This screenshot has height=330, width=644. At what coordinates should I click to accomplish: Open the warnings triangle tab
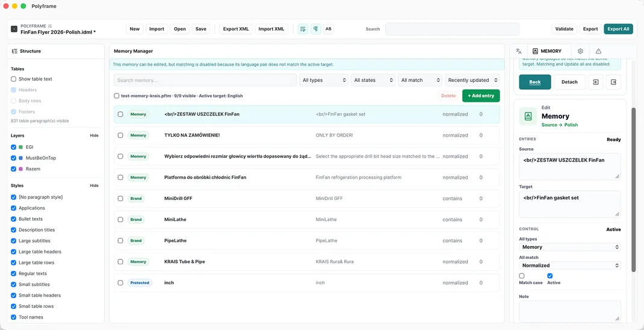[598, 51]
